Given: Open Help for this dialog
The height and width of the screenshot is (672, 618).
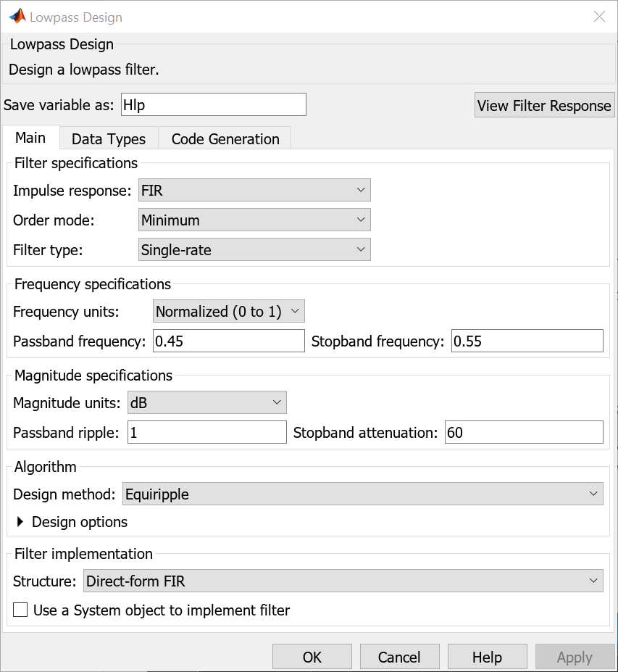Looking at the screenshot, I should pos(487,658).
